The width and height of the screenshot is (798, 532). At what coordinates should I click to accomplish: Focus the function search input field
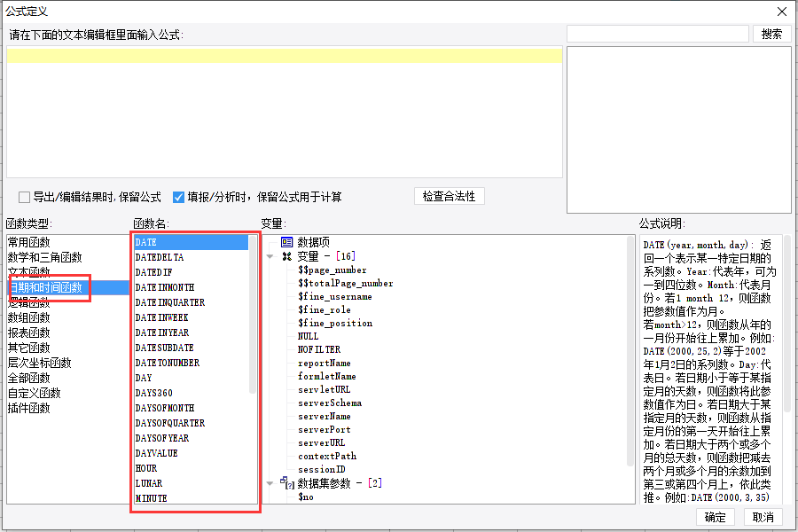658,34
